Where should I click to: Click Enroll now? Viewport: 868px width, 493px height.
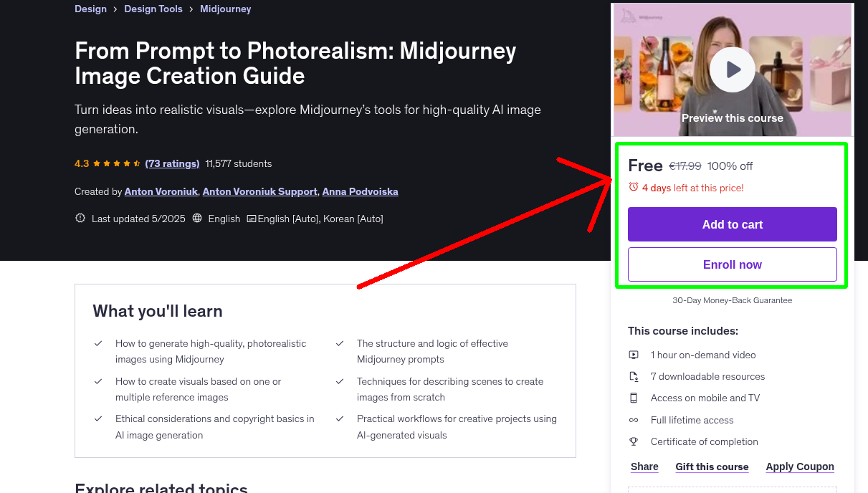(732, 264)
